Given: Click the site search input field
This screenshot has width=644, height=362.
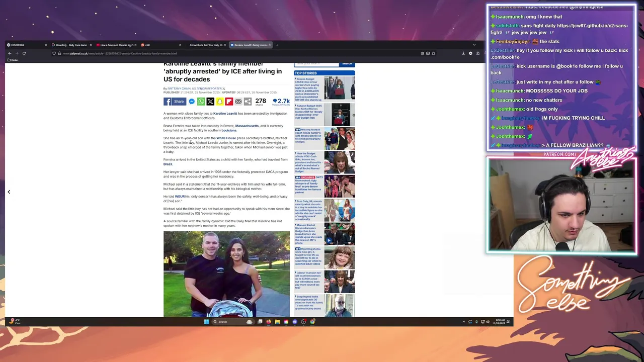Looking at the screenshot, I should [316, 64].
